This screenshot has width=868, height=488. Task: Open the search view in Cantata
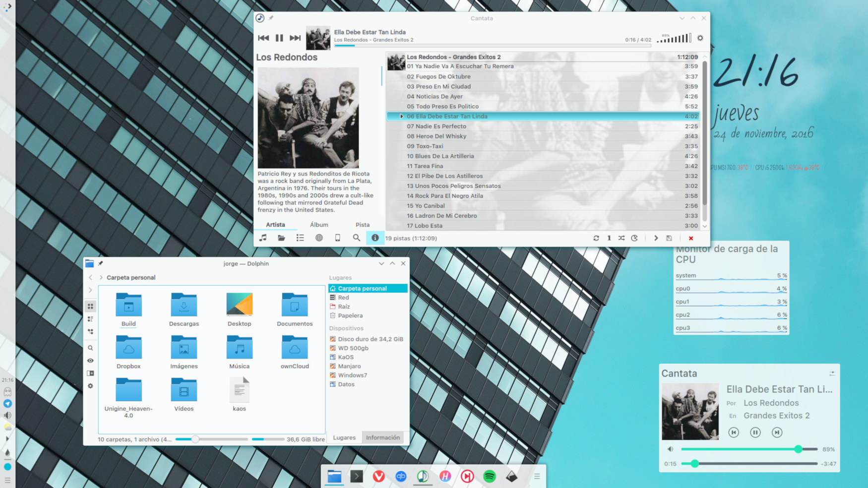point(356,238)
